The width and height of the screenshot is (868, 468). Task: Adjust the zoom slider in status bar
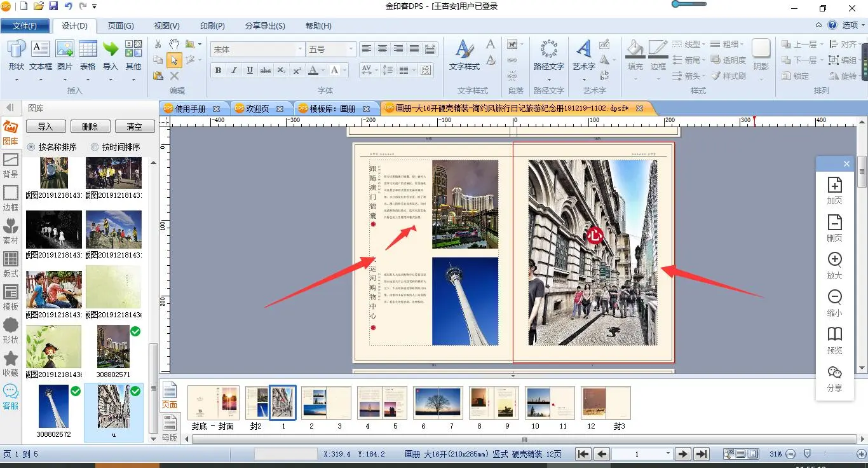tap(807, 454)
